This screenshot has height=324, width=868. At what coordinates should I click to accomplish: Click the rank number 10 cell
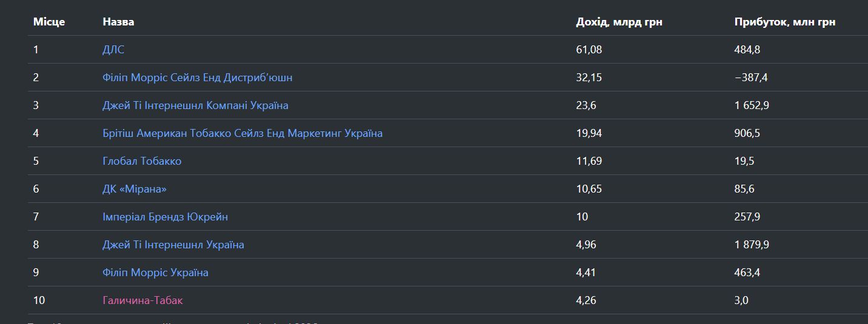pyautogui.click(x=39, y=300)
